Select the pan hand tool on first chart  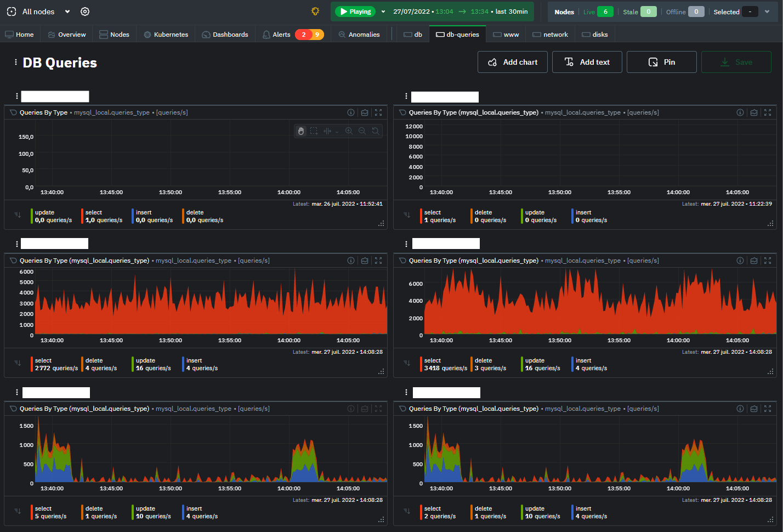300,131
